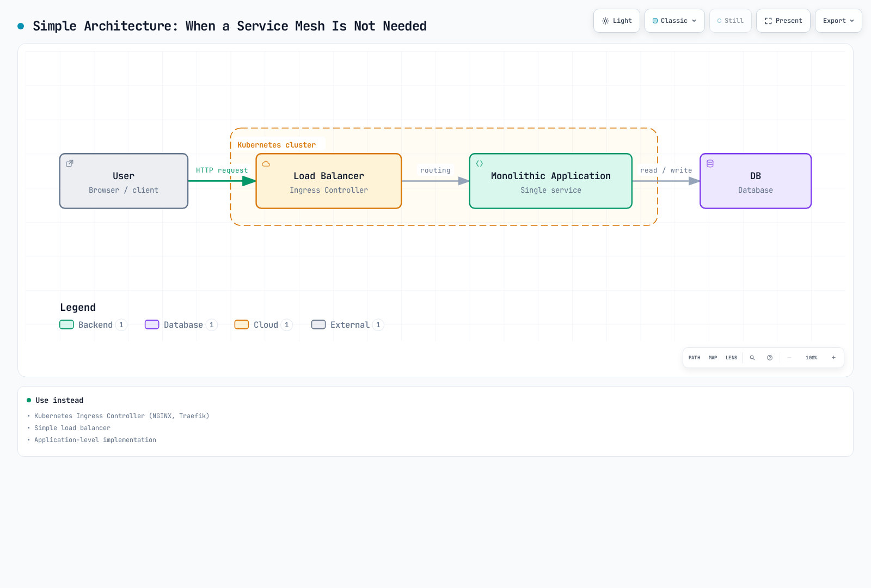The height and width of the screenshot is (588, 871).
Task: Click the Kubernetes Ingress Controller bullet
Action: pos(122,416)
